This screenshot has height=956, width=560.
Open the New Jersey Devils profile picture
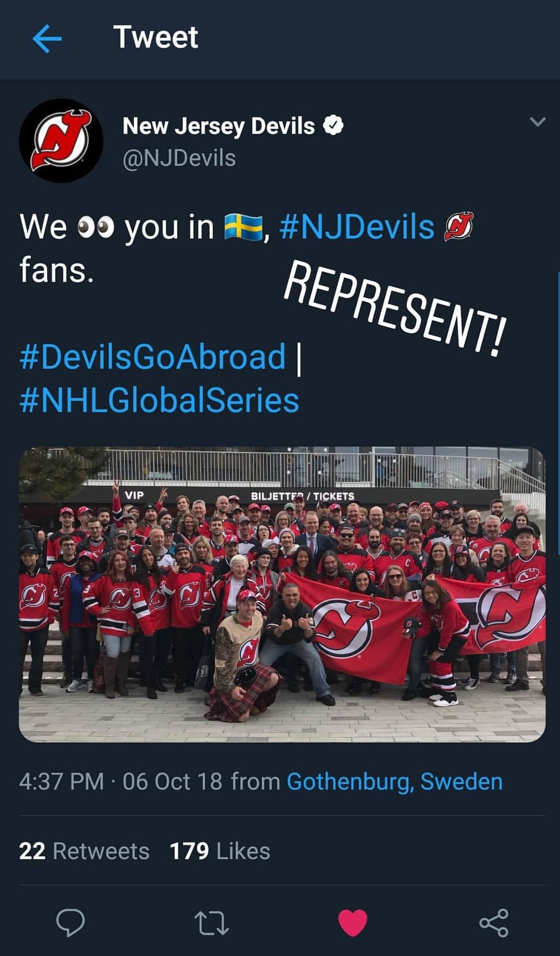click(x=61, y=141)
